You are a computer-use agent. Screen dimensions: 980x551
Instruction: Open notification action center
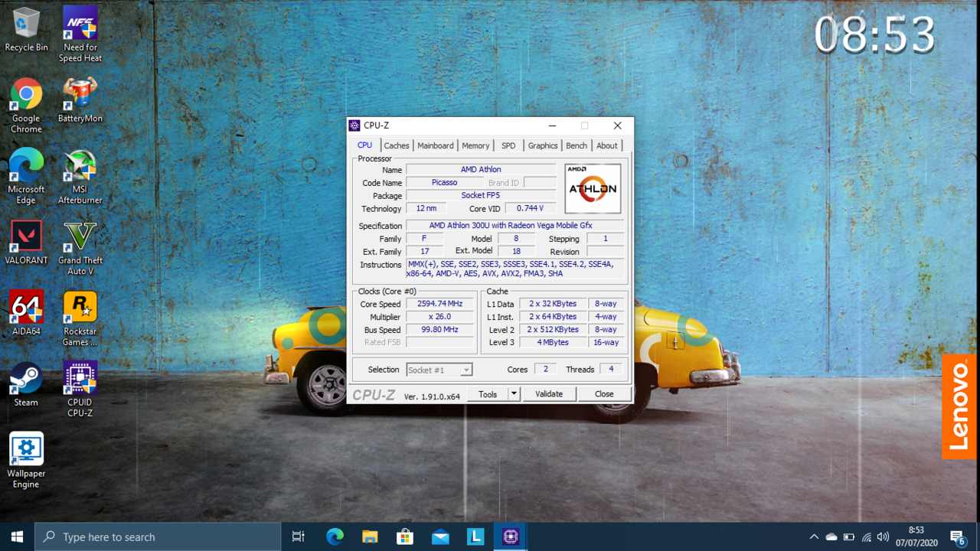point(959,536)
